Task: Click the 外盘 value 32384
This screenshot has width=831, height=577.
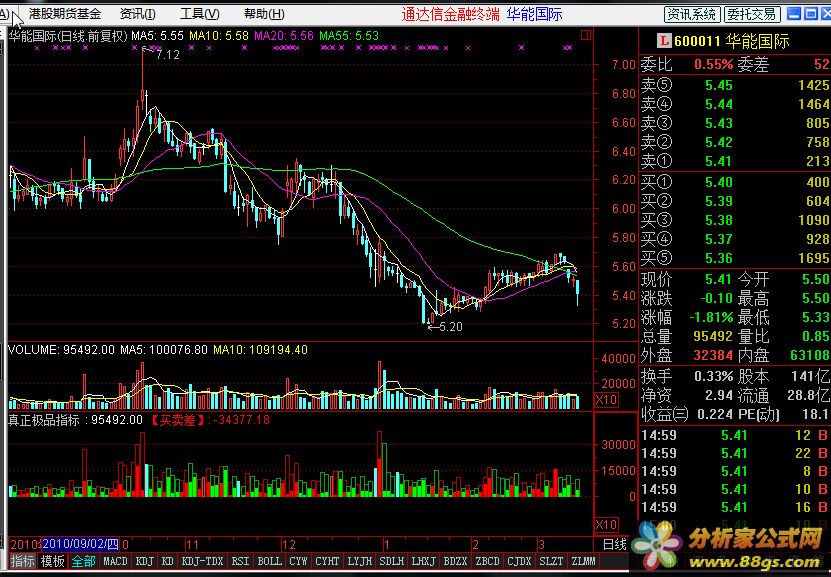Action: 713,356
